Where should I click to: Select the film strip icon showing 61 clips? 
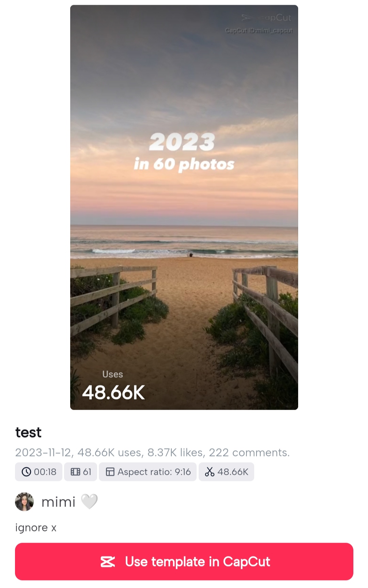tap(75, 472)
